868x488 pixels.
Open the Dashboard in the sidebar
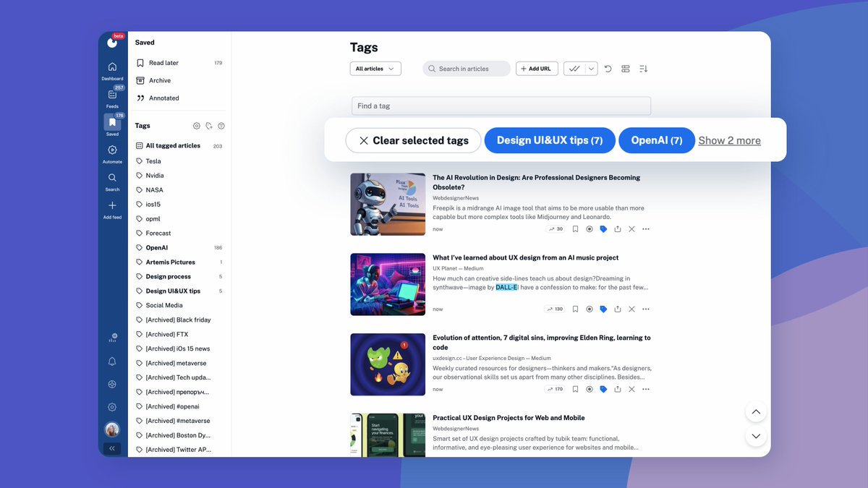(112, 70)
